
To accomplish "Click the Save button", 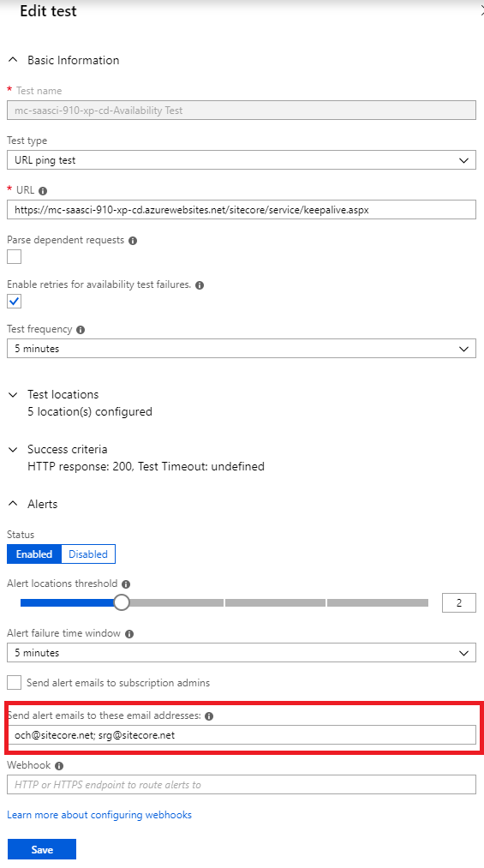I will tap(42, 850).
